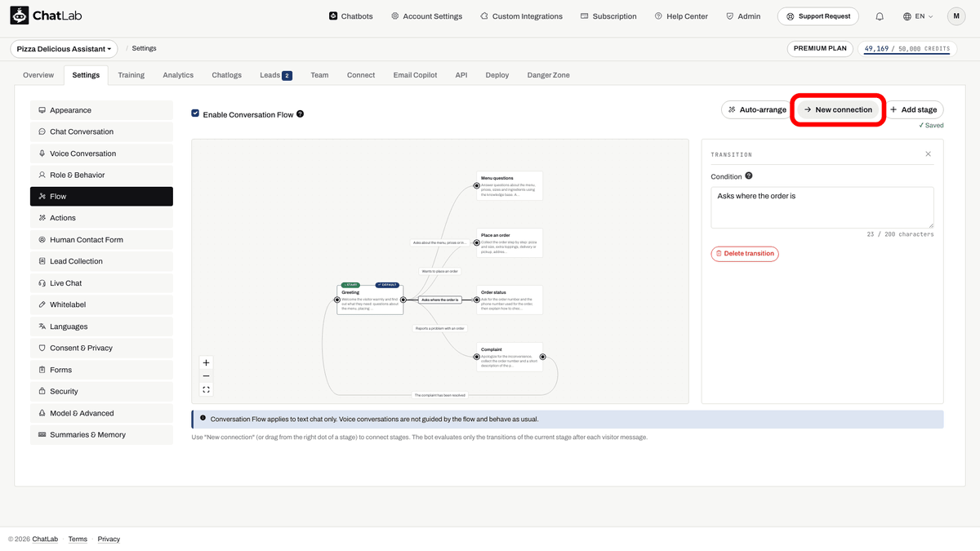Open the Email Copilot tab
This screenshot has height=551, width=980.
coord(415,75)
